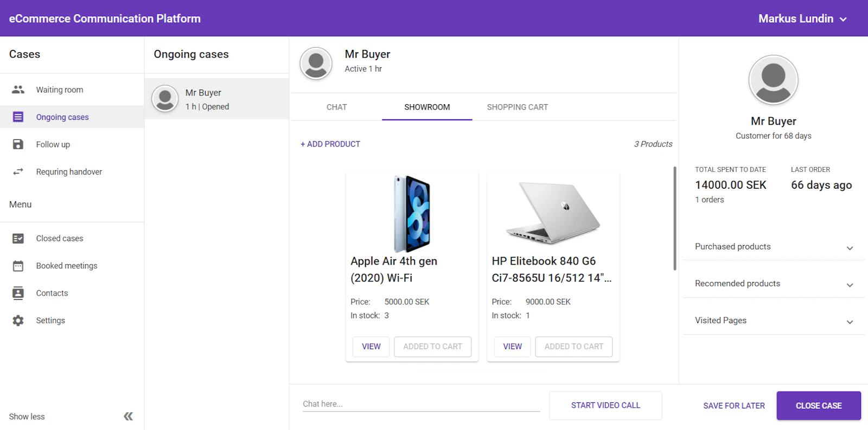Click the Closed cases checklist icon

(x=18, y=239)
